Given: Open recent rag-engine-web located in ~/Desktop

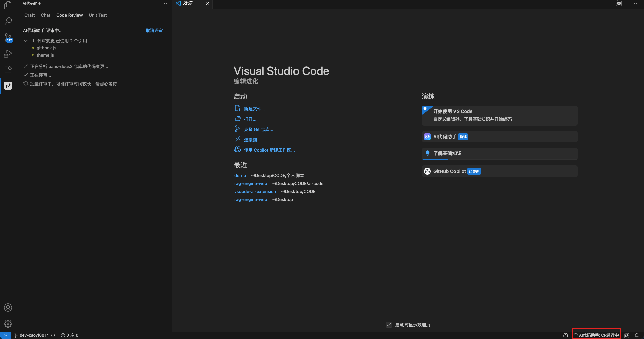Looking at the screenshot, I should [251, 199].
